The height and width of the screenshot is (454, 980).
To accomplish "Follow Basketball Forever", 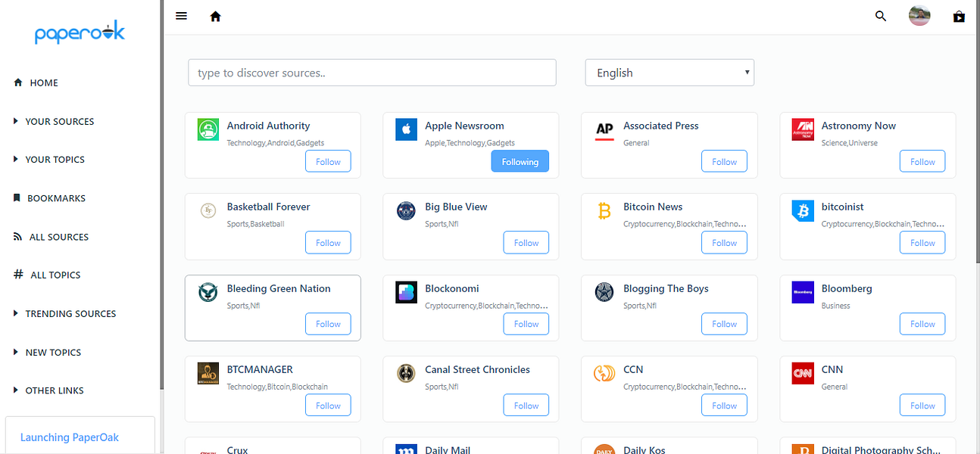I will coord(328,242).
